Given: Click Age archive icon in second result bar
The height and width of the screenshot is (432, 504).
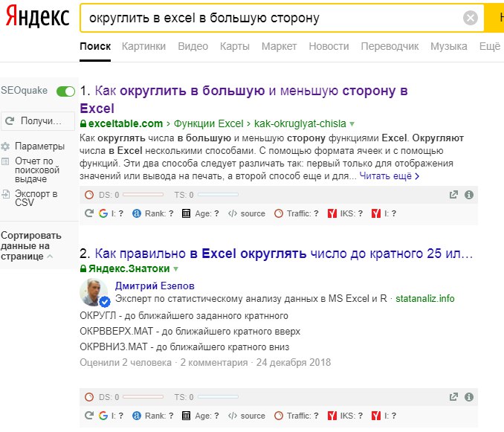Looking at the screenshot, I should pos(186,416).
